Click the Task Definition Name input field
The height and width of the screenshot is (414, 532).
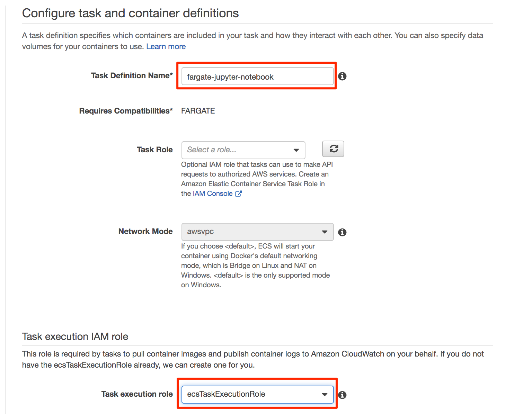[257, 76]
